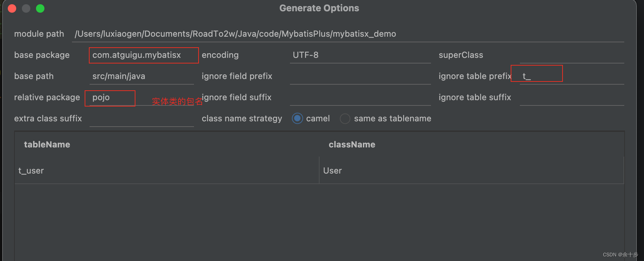Click the module path field

coord(347,34)
